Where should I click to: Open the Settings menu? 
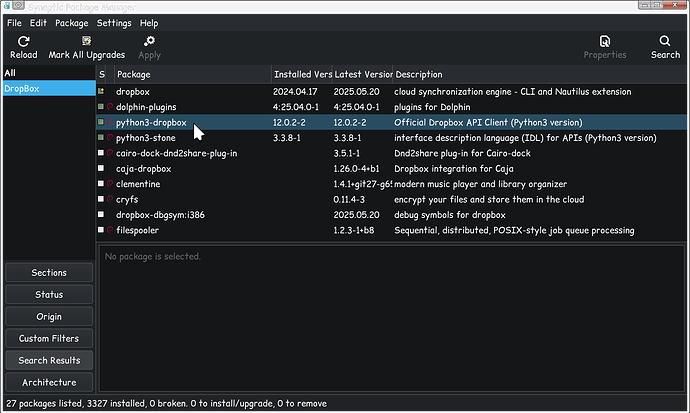tap(114, 22)
